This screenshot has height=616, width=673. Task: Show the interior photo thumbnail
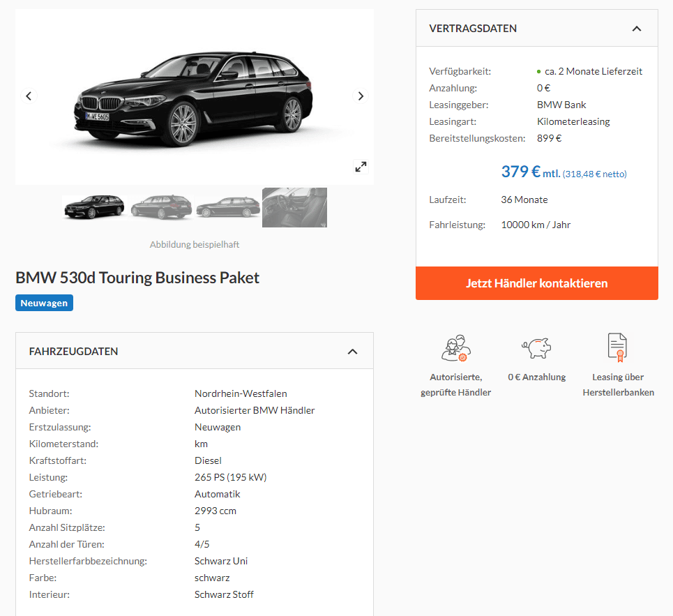pos(294,207)
